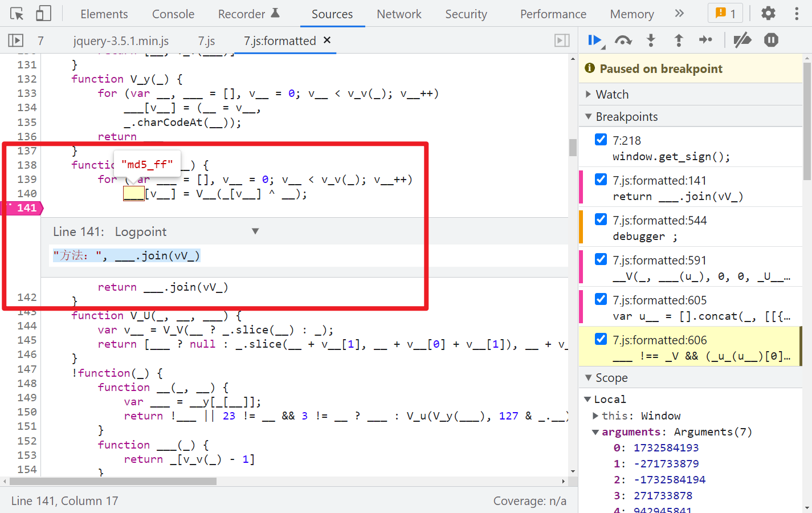Open DevTools settings gear
This screenshot has height=513, width=812.
pyautogui.click(x=768, y=13)
